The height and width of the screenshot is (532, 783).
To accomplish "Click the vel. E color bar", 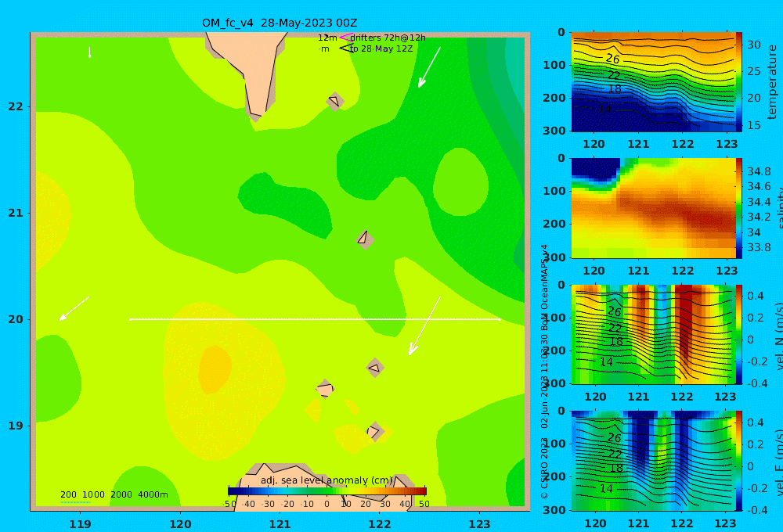I will [739, 461].
